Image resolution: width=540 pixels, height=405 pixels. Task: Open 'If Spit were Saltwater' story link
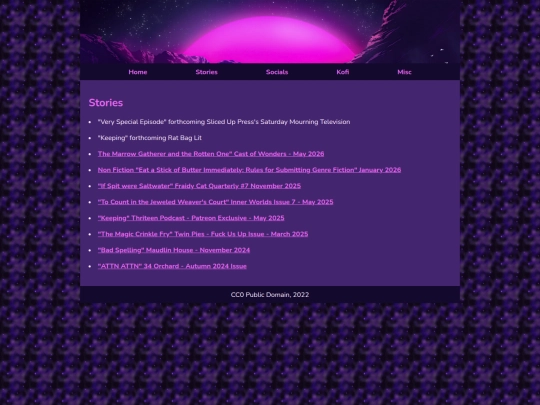pyautogui.click(x=199, y=186)
